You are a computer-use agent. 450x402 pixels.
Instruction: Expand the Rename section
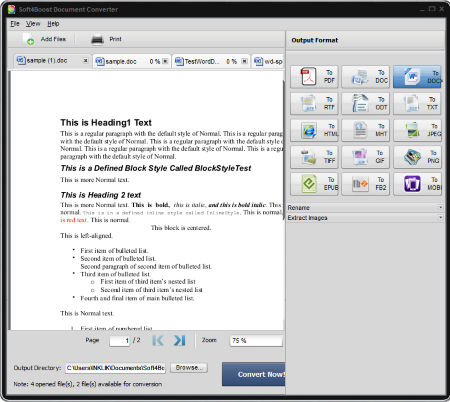coord(365,208)
